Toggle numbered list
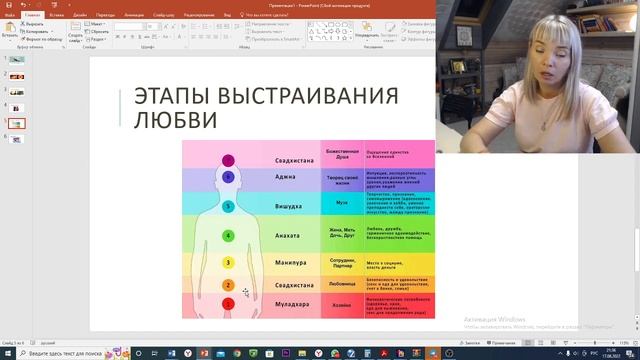Screen dimensions: 640x360 click(206, 27)
